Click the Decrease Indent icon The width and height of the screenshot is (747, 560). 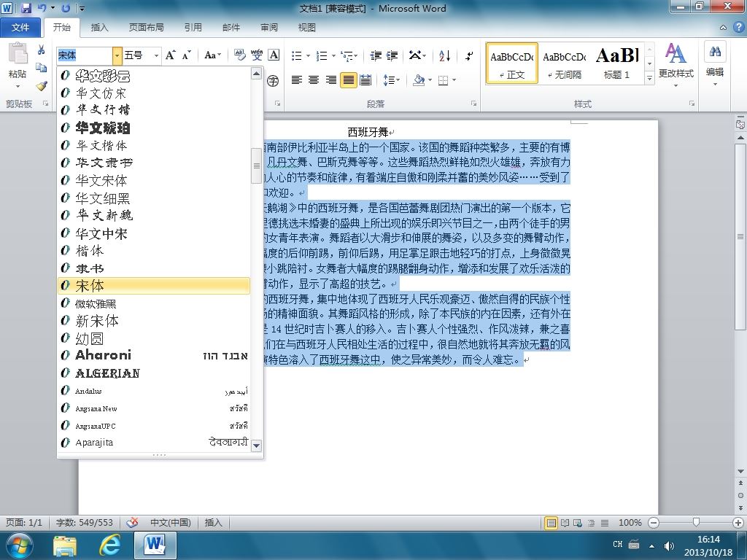click(x=376, y=56)
